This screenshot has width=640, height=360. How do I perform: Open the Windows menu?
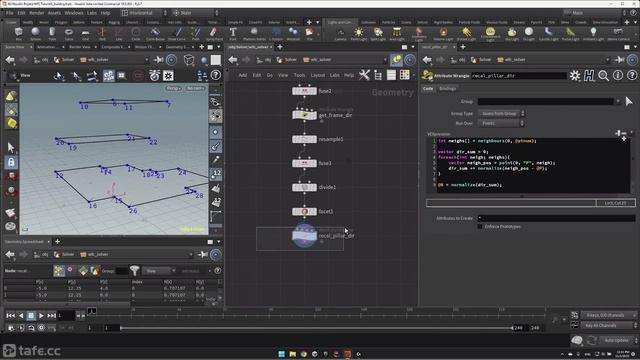click(74, 13)
